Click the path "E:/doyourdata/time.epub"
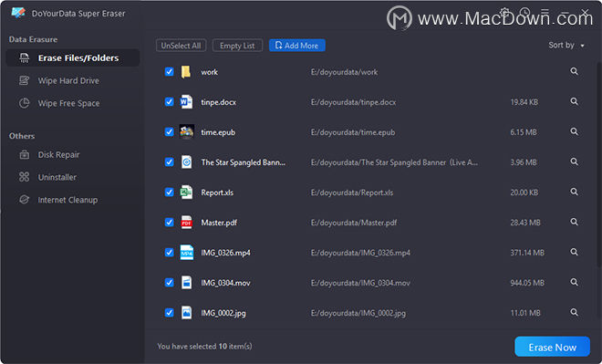The width and height of the screenshot is (602, 364). [x=353, y=132]
